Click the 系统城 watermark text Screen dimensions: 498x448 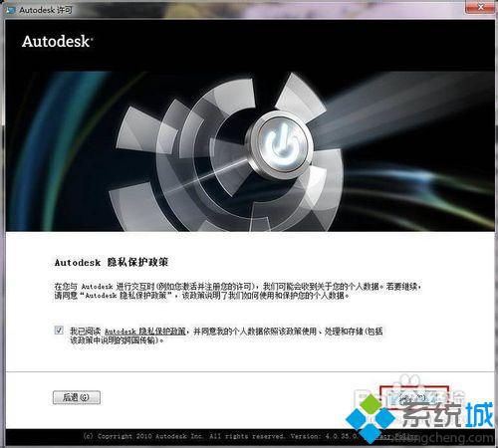pos(448,414)
